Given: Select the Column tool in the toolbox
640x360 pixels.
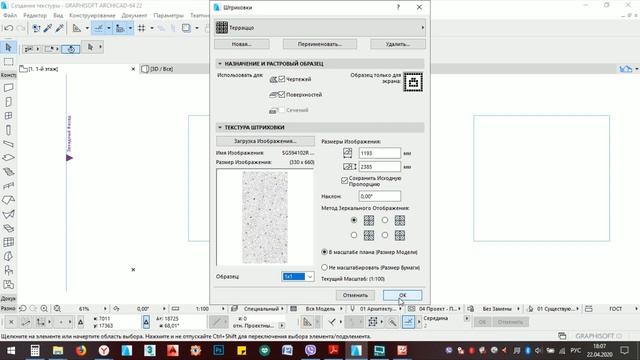Looking at the screenshot, I should point(8,130).
